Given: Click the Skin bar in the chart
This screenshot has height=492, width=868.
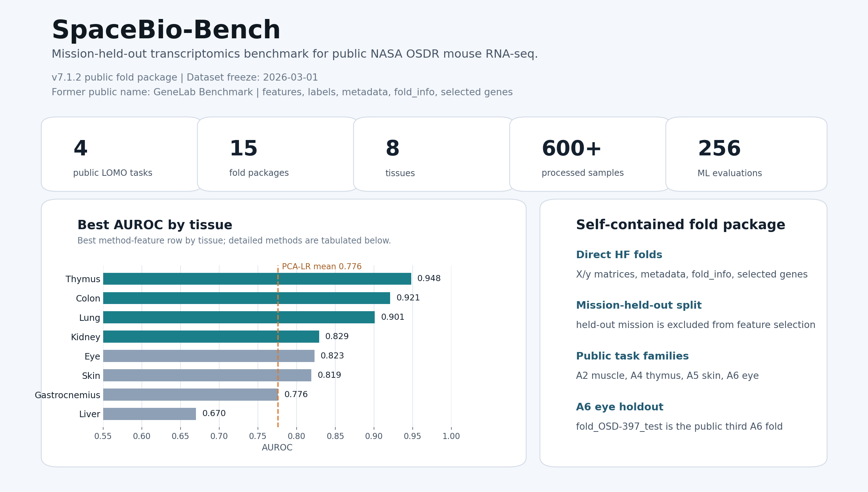Looking at the screenshot, I should (x=207, y=375).
